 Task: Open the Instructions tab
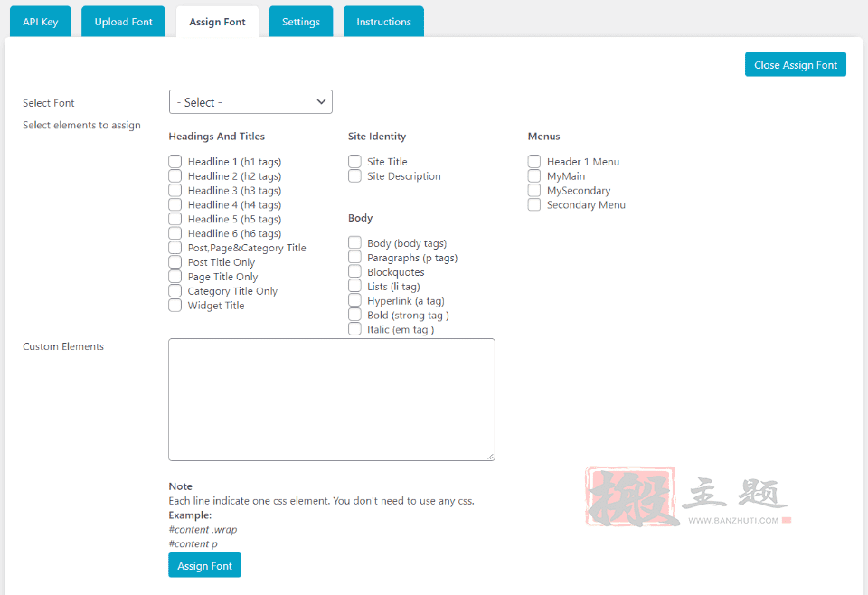pyautogui.click(x=383, y=22)
